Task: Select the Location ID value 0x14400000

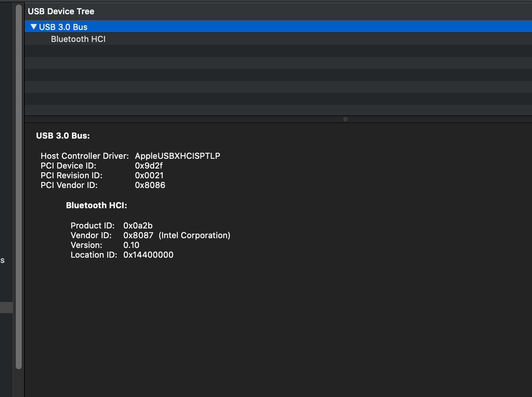Action: (148, 255)
